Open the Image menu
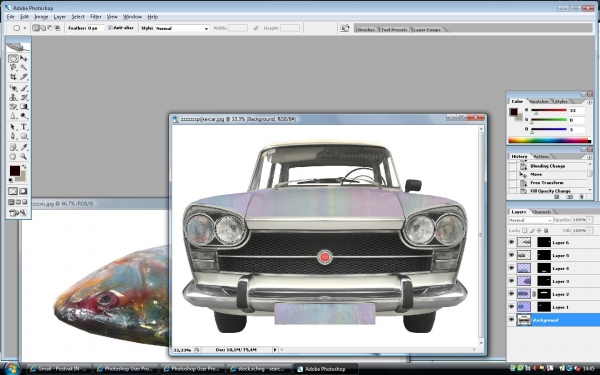The height and width of the screenshot is (375, 600). click(x=41, y=17)
